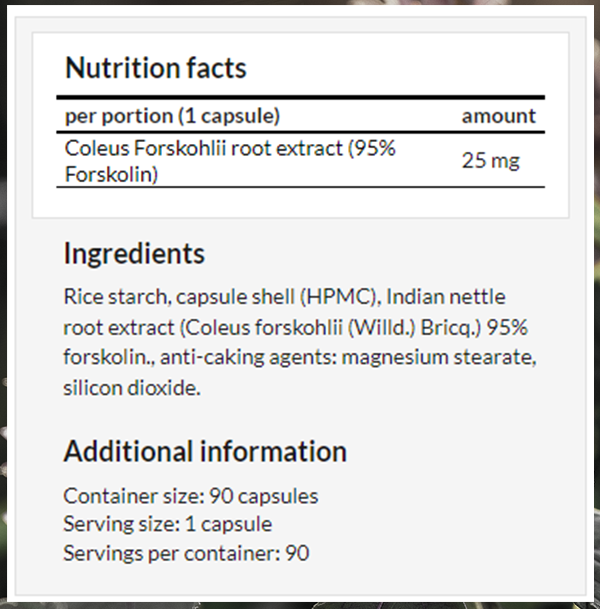Click silicon dioxide text
600x609 pixels.
(x=132, y=388)
